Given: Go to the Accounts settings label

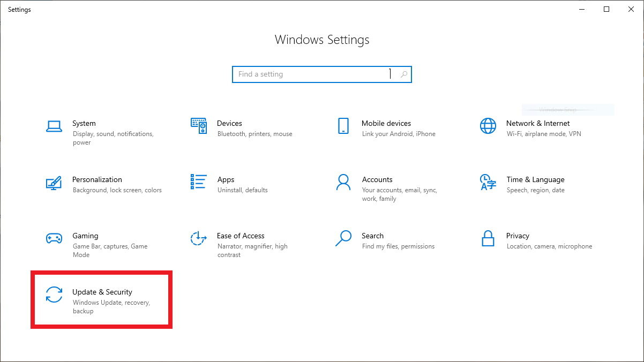Looking at the screenshot, I should [377, 179].
